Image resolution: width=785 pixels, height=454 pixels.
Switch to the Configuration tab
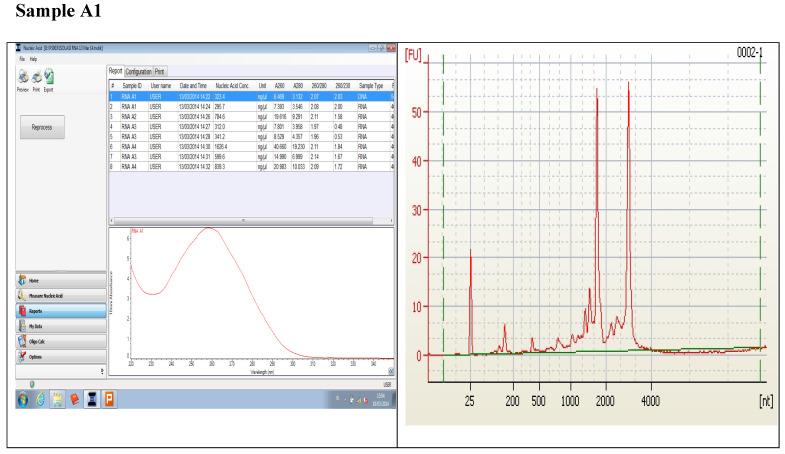tap(138, 72)
